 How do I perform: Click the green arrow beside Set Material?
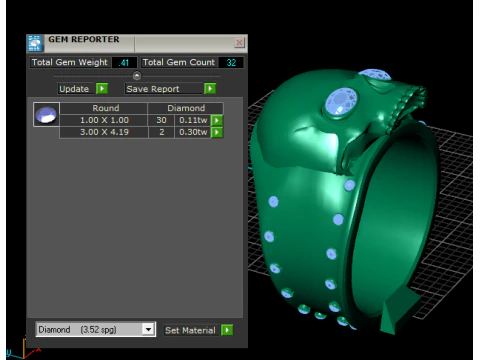tap(227, 330)
